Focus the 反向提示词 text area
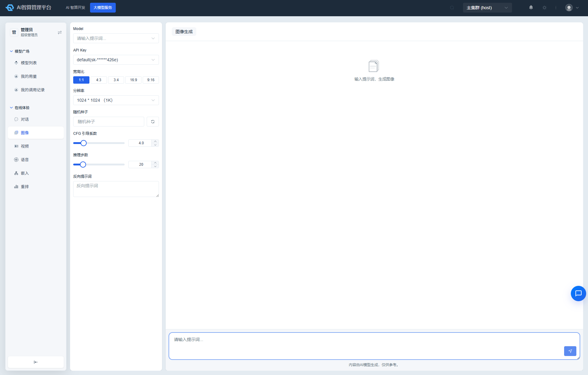The image size is (588, 375). 116,189
